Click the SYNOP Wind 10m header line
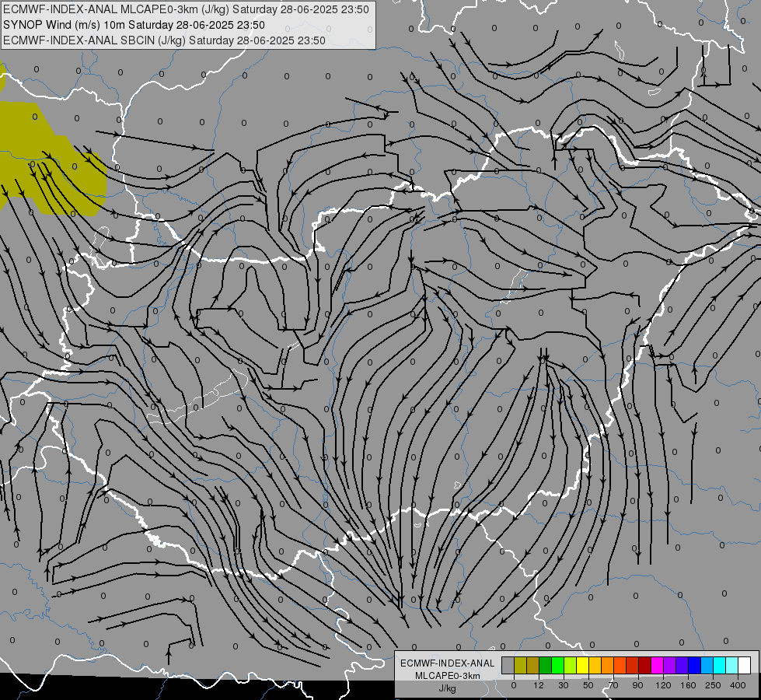The image size is (761, 700). [134, 25]
